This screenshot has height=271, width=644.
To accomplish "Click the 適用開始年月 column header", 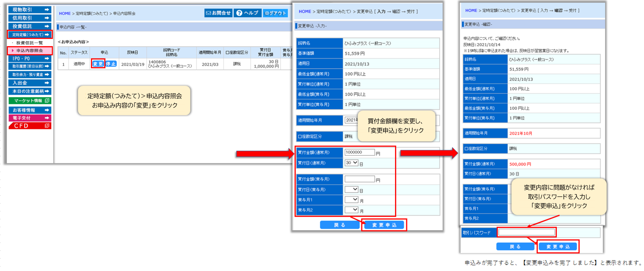I will point(210,53).
